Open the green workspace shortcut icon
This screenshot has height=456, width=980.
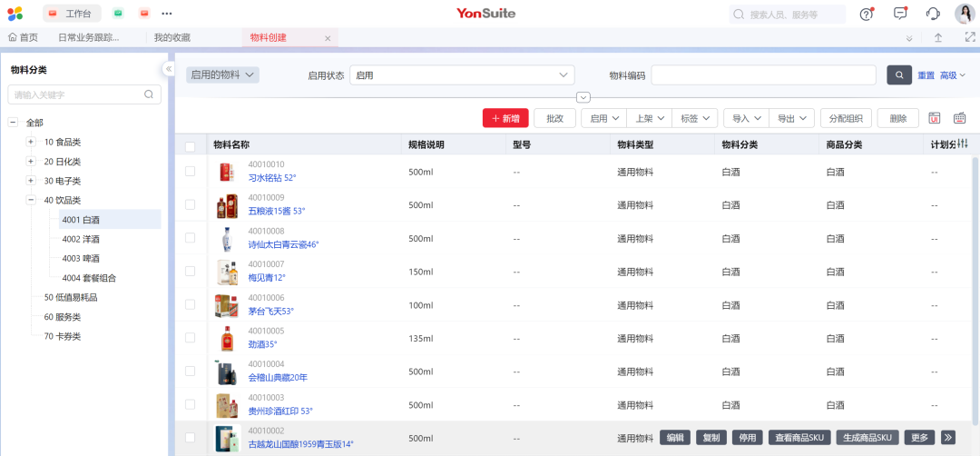coord(118,13)
